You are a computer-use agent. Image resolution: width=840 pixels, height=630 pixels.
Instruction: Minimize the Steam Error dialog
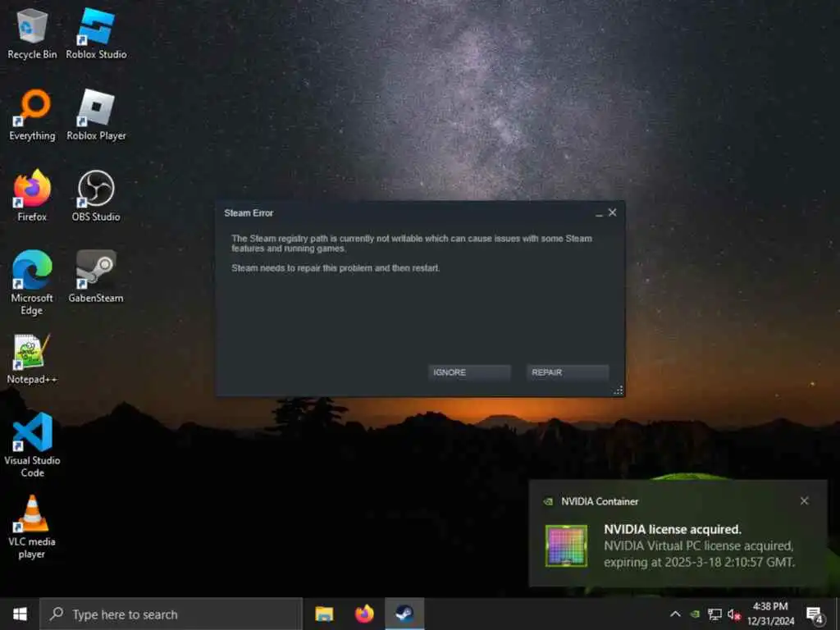click(x=599, y=213)
